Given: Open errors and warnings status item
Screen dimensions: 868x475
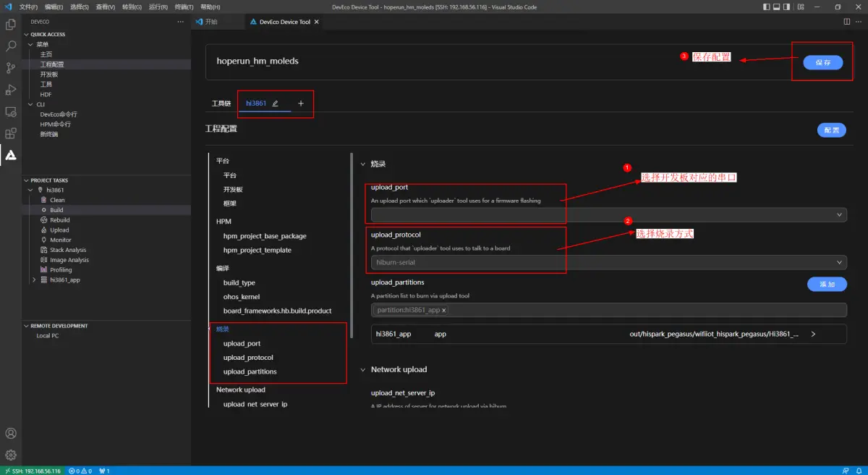Looking at the screenshot, I should 80,471.
